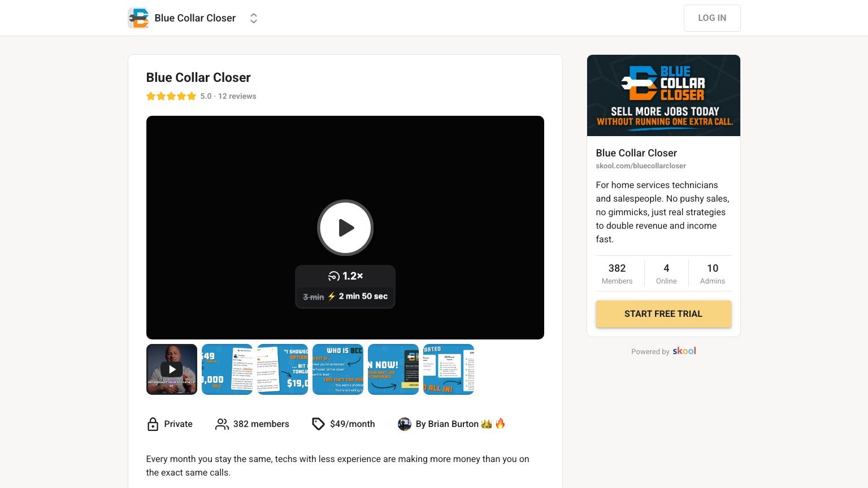Click the Blue Collar Closer logo icon
Screen dimensions: 868x488
coord(138,18)
